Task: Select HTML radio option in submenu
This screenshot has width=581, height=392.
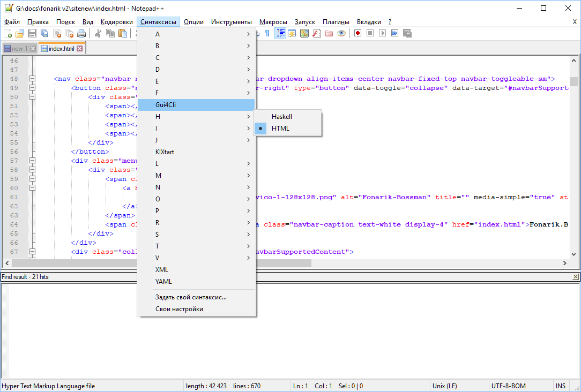Action: (280, 129)
